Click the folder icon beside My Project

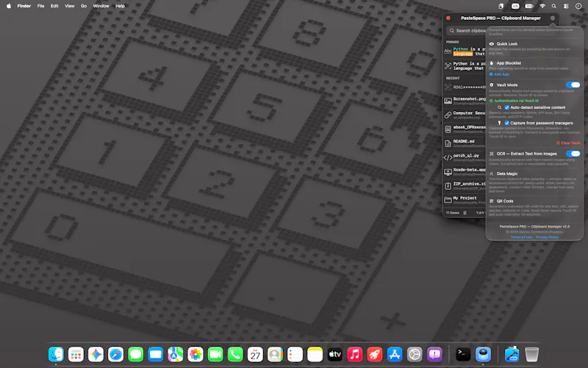pyautogui.click(x=448, y=200)
